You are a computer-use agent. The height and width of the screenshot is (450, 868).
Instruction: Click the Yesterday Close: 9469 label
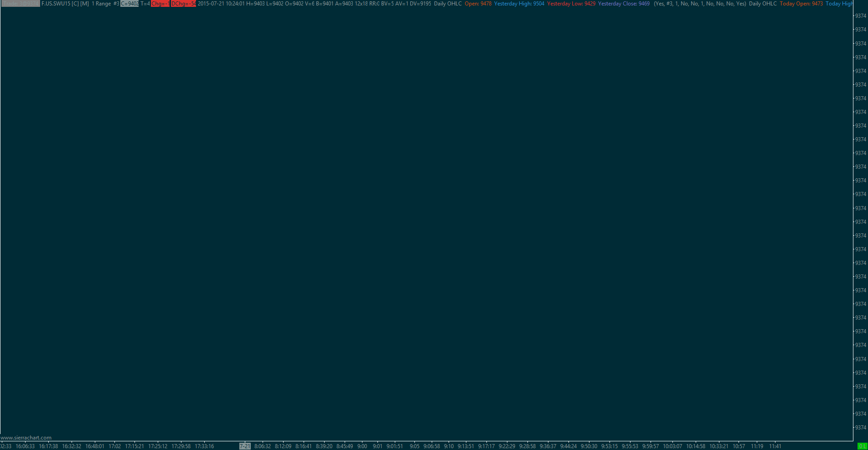[x=624, y=4]
